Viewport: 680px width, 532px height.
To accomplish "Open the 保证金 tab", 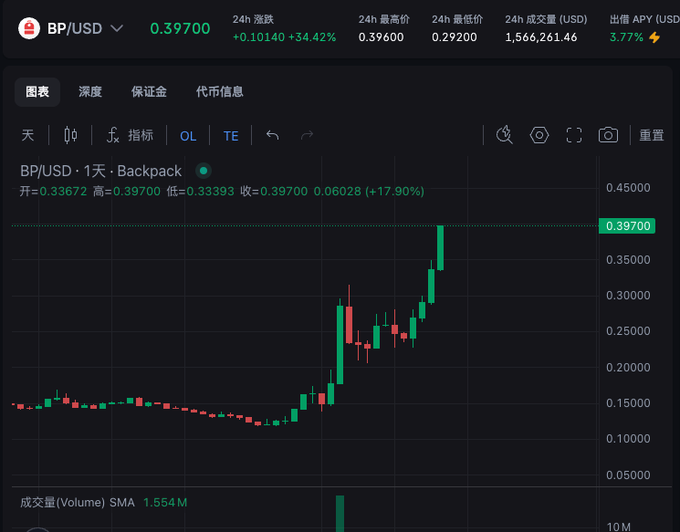I will 149,92.
